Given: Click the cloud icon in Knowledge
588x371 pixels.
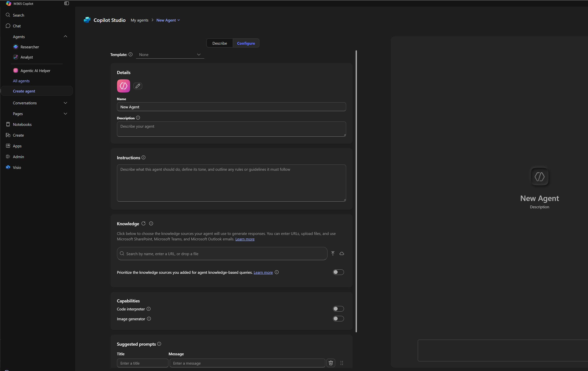Looking at the screenshot, I should point(342,253).
